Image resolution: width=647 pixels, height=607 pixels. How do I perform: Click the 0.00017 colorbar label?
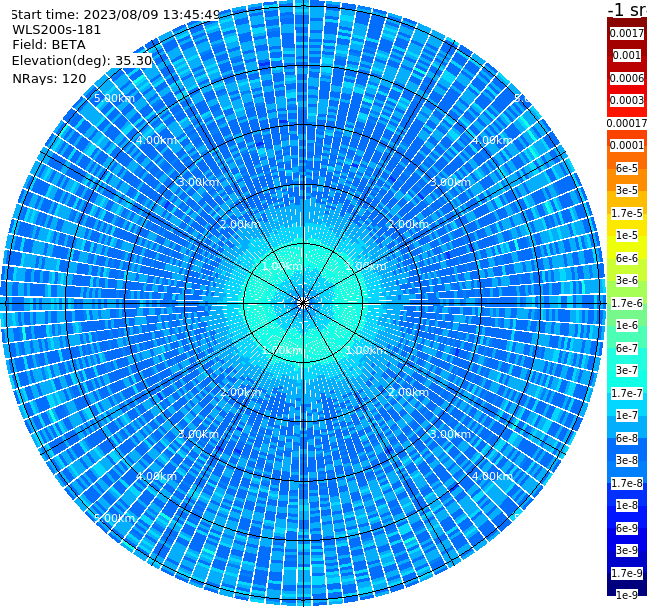[x=627, y=123]
